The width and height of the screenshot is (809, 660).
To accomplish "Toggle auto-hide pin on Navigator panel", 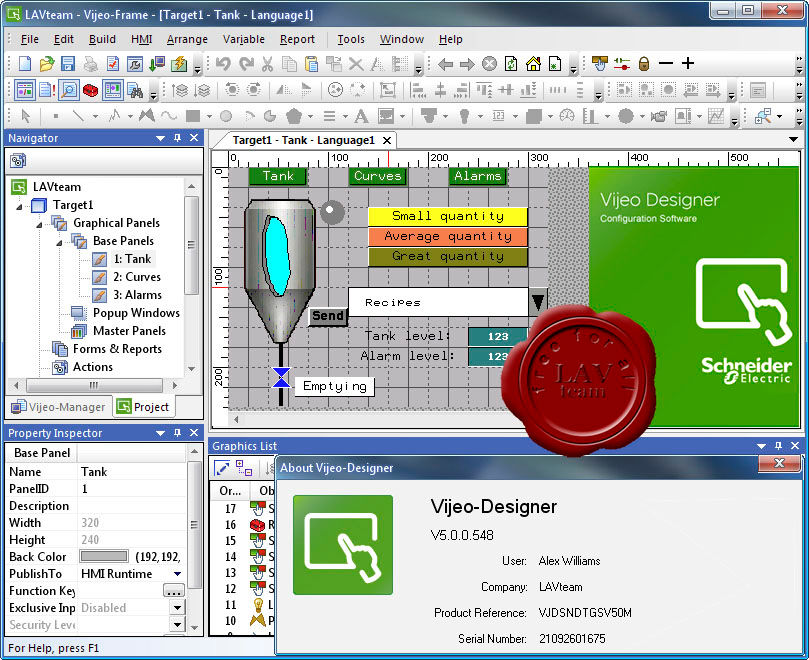I will coord(177,138).
